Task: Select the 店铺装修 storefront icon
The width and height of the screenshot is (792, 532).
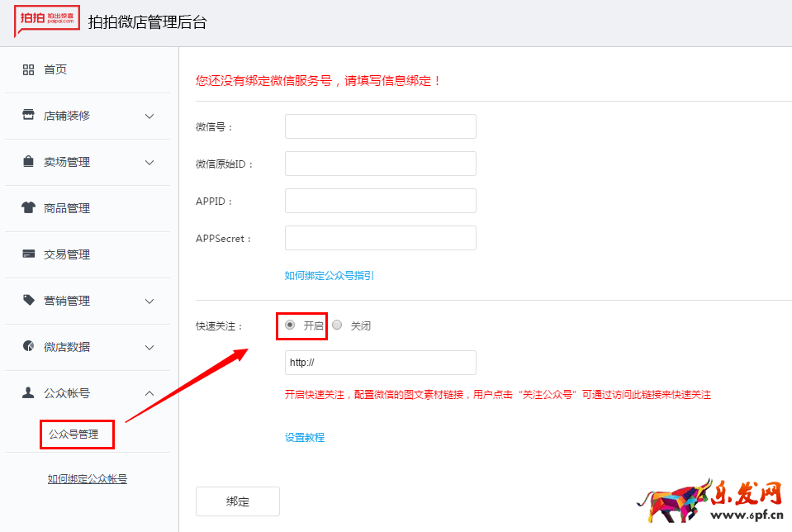Action: point(29,116)
